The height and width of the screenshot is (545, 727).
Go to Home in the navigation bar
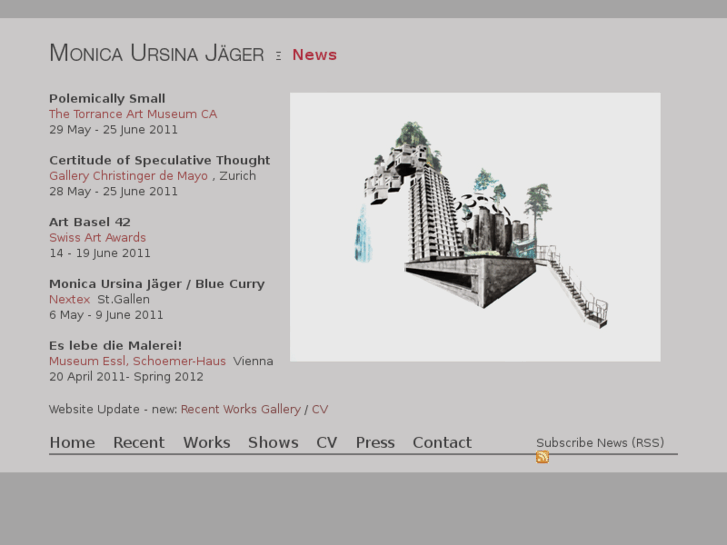click(72, 442)
